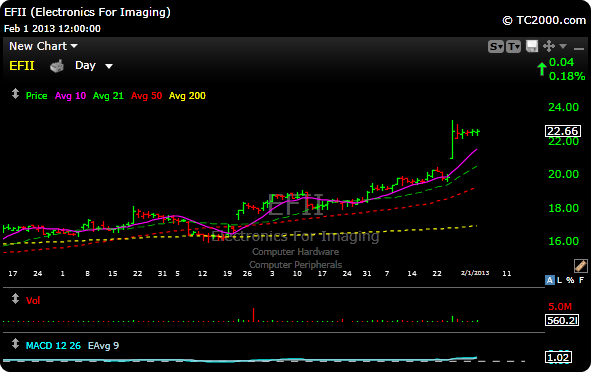This screenshot has height=372, width=591.
Task: Click the four-way move arrows icon
Action: point(549,46)
